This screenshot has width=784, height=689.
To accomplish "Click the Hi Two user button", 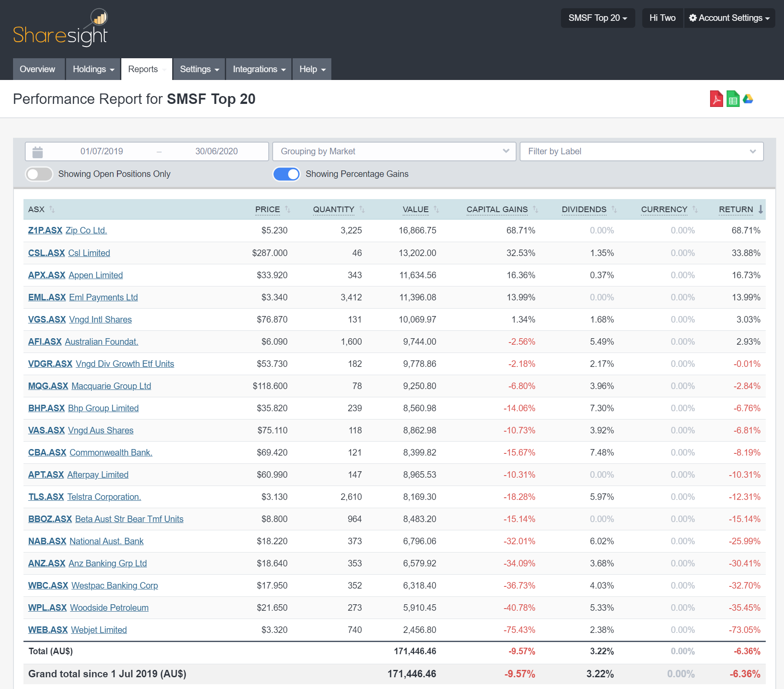I will (662, 18).
